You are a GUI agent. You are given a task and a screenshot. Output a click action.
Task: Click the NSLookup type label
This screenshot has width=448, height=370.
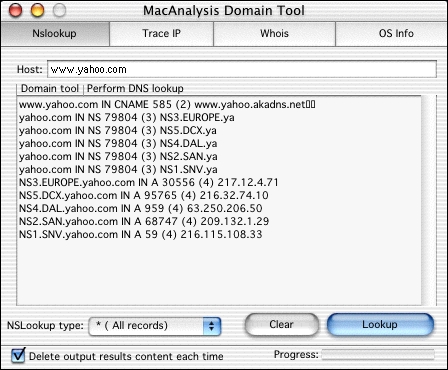[45, 326]
